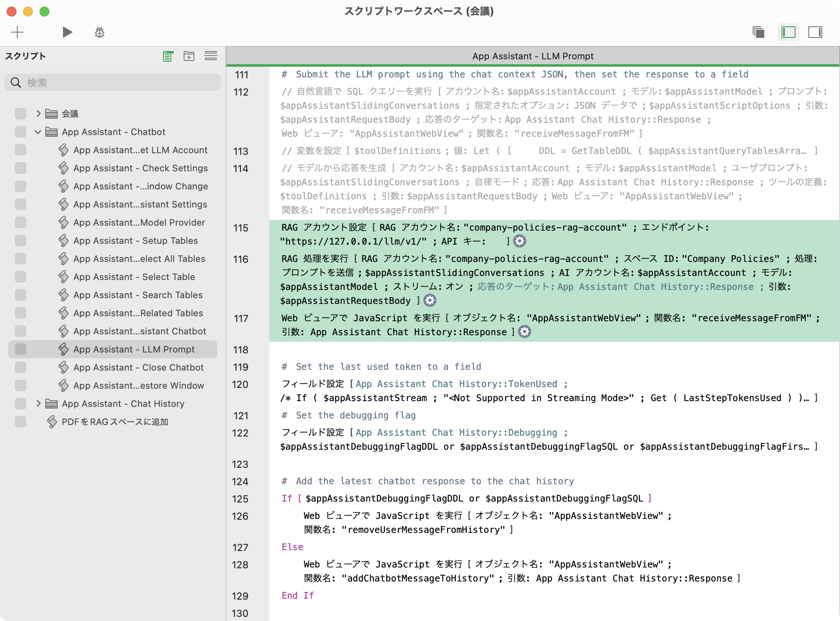This screenshot has height=621, width=840.
Task: Click the green new script document icon
Action: pyautogui.click(x=168, y=56)
